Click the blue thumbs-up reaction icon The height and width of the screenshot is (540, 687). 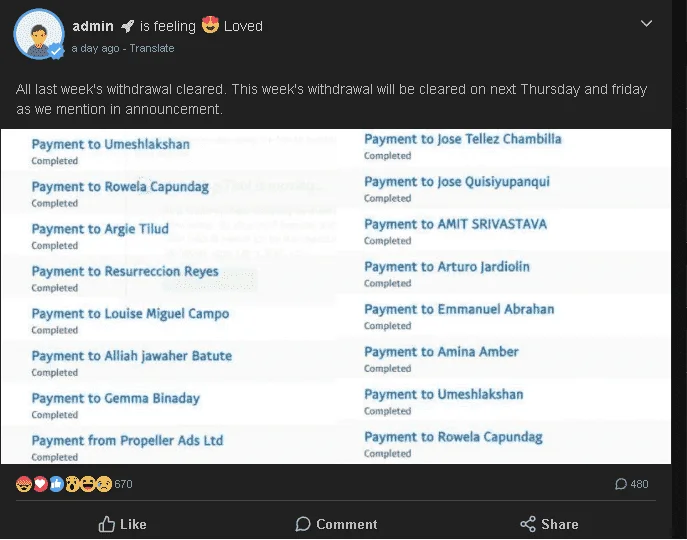[x=56, y=484]
